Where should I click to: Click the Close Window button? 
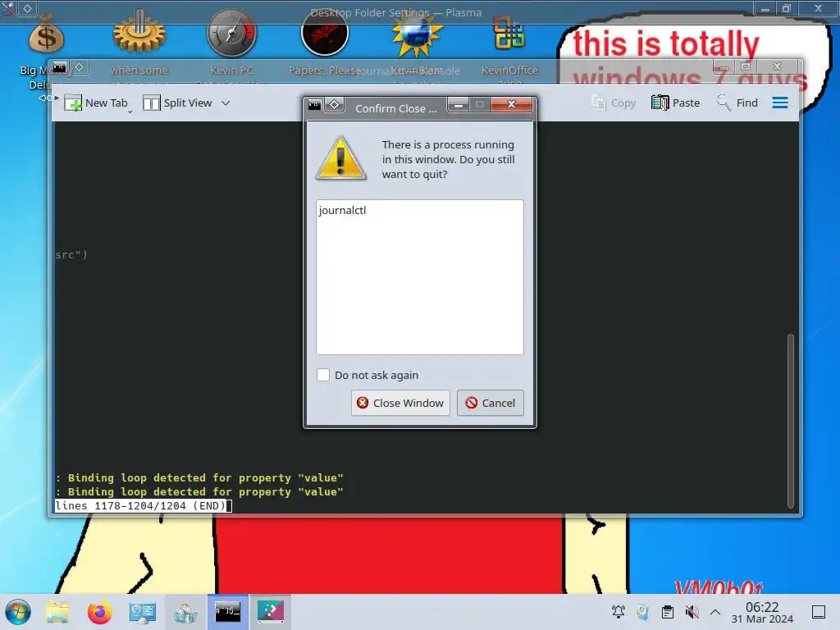pos(400,403)
